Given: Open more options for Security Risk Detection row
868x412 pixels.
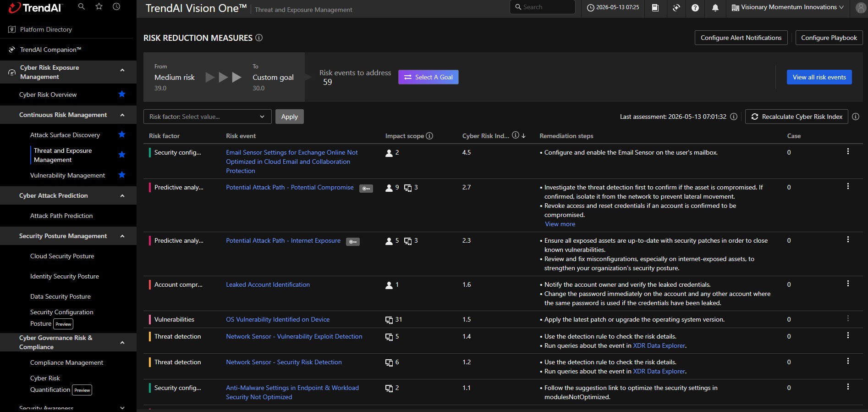Looking at the screenshot, I should [848, 361].
